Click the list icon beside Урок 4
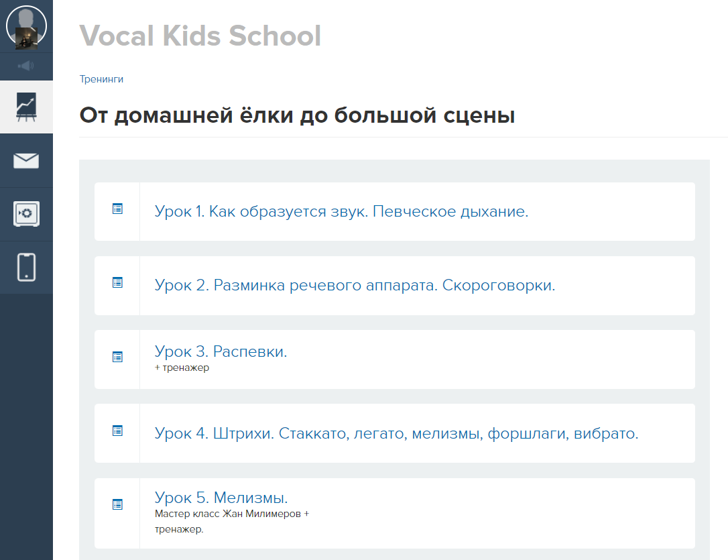Image resolution: width=728 pixels, height=560 pixels. click(117, 431)
